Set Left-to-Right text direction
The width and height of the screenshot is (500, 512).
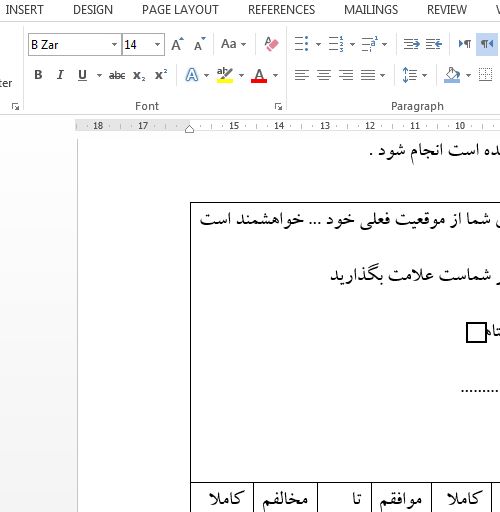[465, 44]
